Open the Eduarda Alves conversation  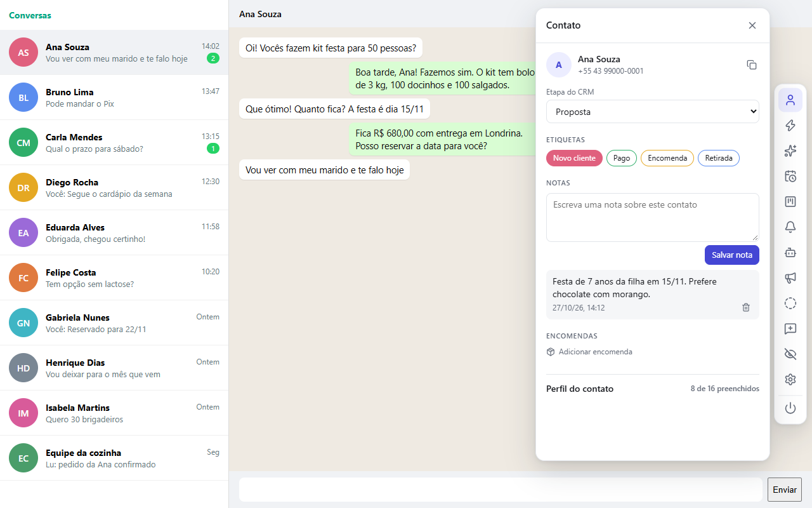114,233
